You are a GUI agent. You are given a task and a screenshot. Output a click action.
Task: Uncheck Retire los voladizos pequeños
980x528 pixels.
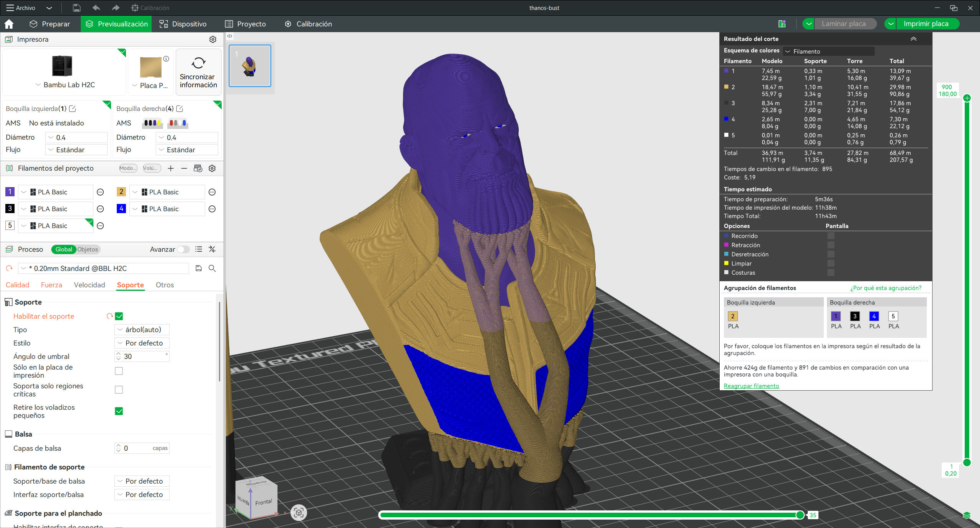pyautogui.click(x=119, y=411)
